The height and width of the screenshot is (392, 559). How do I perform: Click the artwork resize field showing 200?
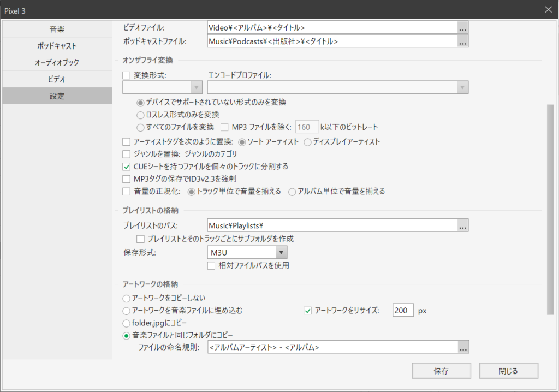(x=403, y=310)
